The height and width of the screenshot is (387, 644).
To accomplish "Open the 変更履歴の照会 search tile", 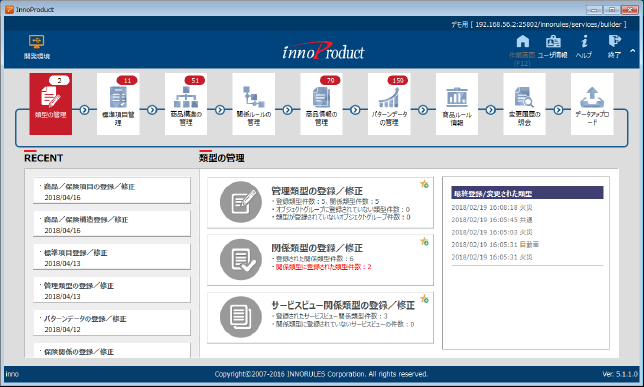I will click(x=524, y=104).
